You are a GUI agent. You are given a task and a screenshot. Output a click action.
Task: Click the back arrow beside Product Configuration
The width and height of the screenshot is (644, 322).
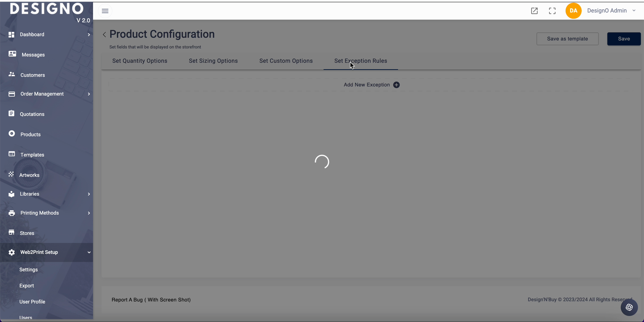click(x=104, y=34)
